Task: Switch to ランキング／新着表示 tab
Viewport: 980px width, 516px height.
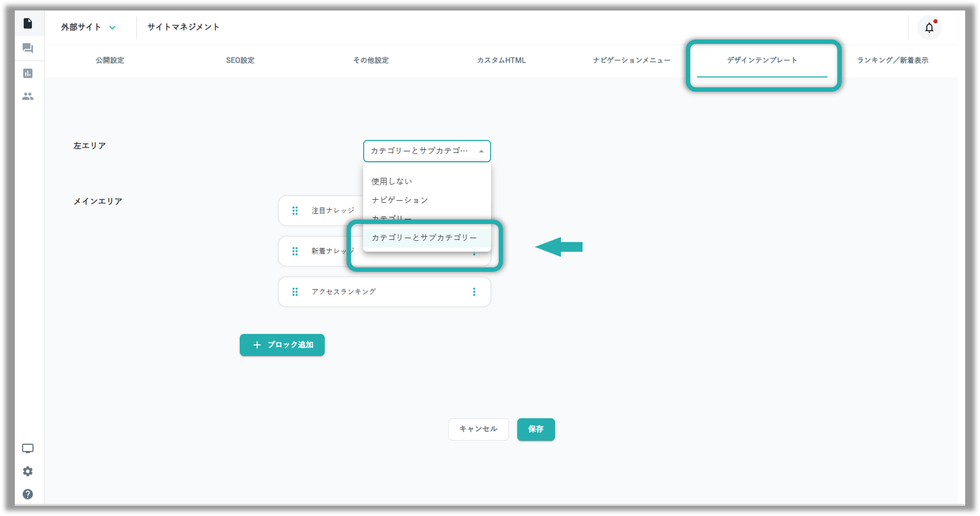Action: (893, 60)
